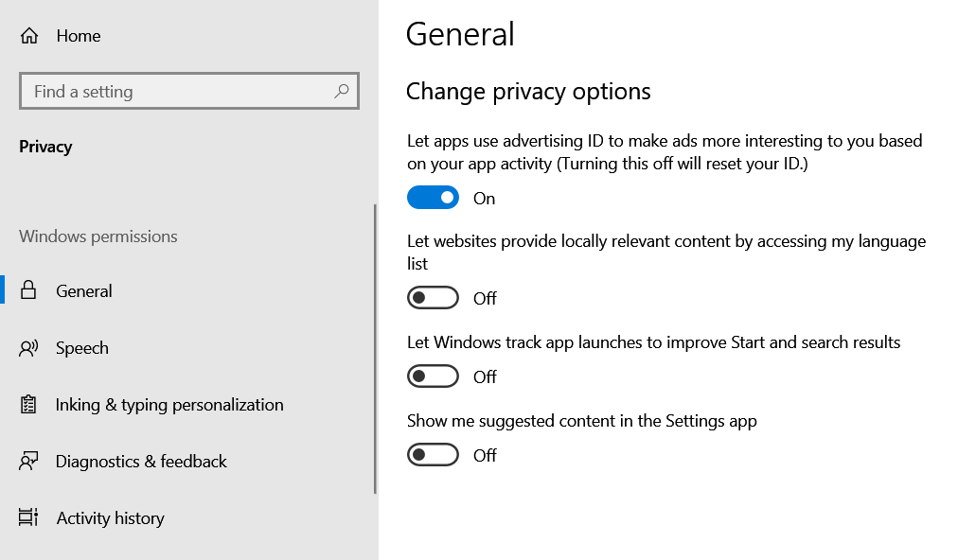This screenshot has width=976, height=560.
Task: Click the Inking & typing clipboard icon
Action: click(28, 405)
